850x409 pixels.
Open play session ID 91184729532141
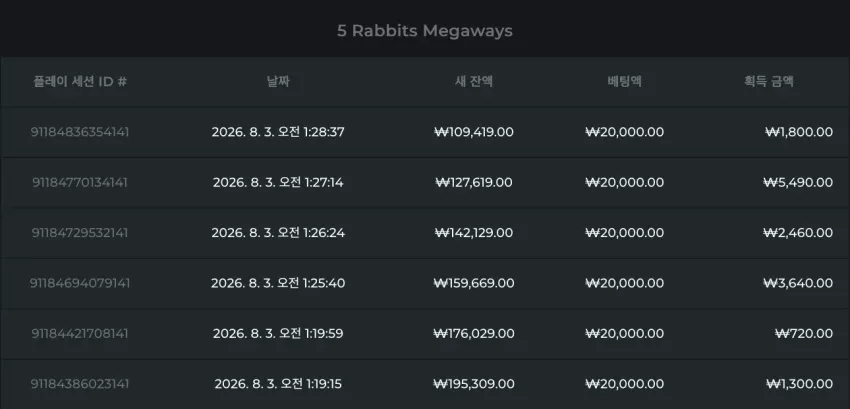coord(80,233)
